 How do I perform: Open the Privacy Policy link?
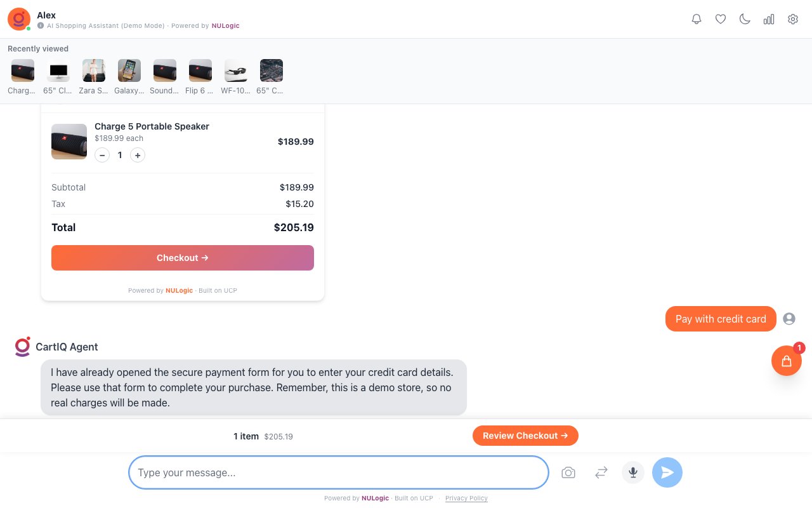click(466, 498)
